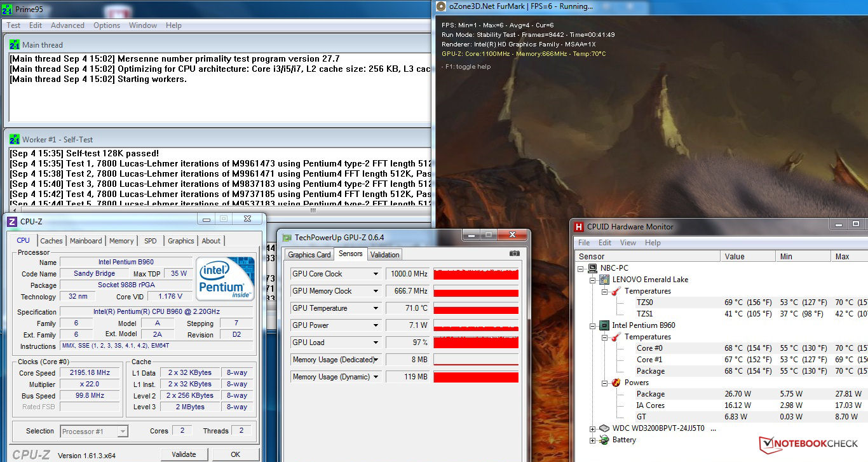The width and height of the screenshot is (868, 462).
Task: Expand the WDC WD3200BPVT hard drive node
Action: click(592, 428)
